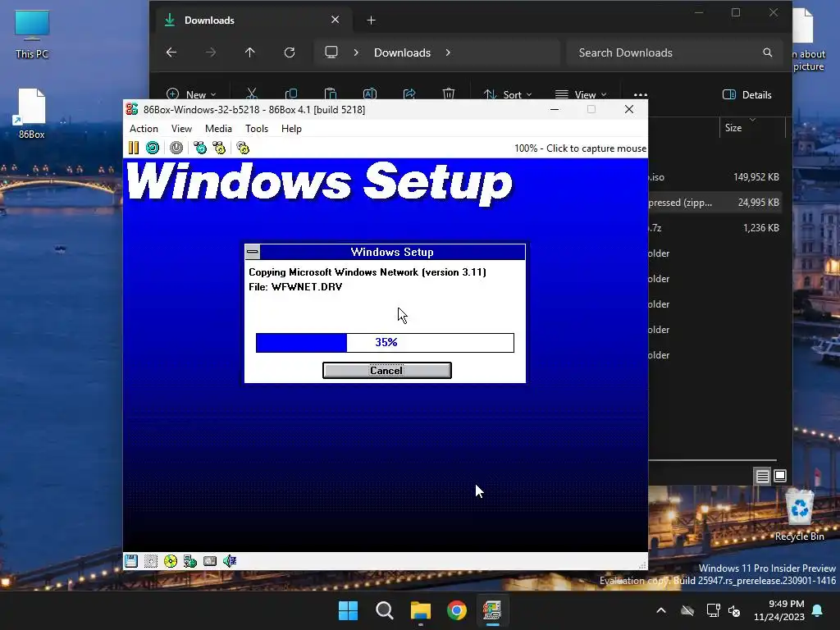The image size is (840, 630).
Task: Open the clock showing 9:49 PM
Action: pyautogui.click(x=779, y=610)
